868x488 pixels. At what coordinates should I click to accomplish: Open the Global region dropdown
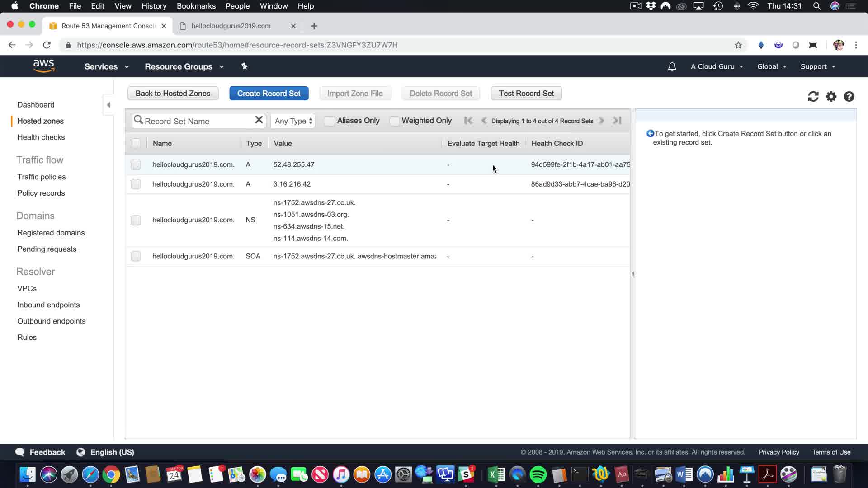point(771,66)
